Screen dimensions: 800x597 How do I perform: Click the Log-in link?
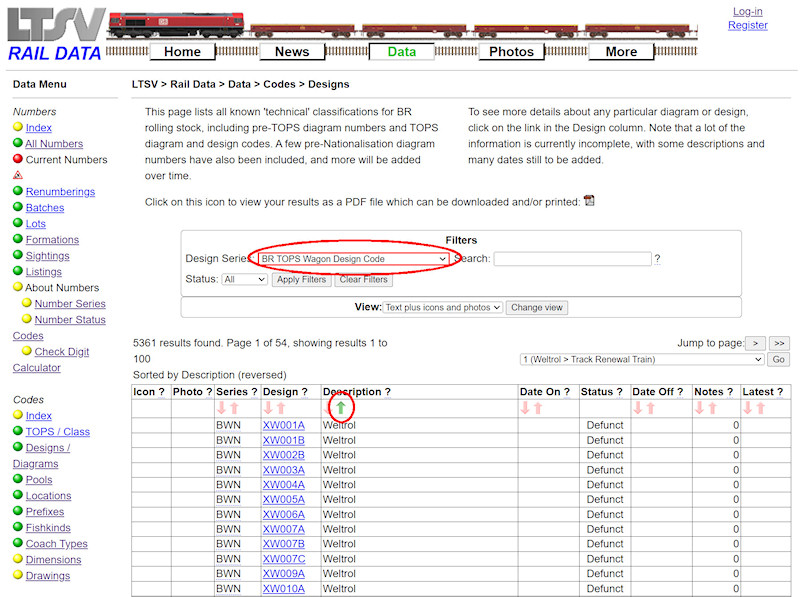[x=747, y=11]
